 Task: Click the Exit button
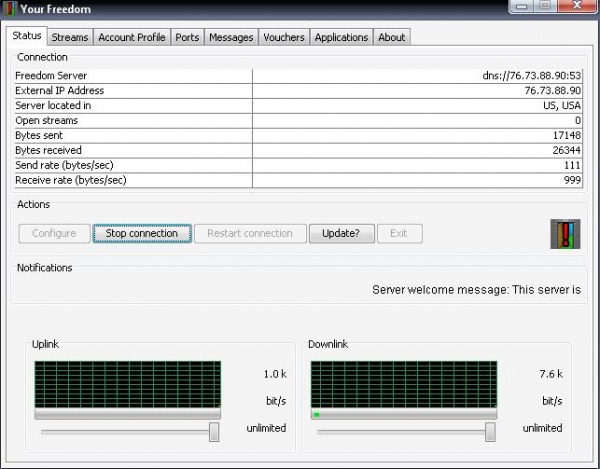coord(399,233)
